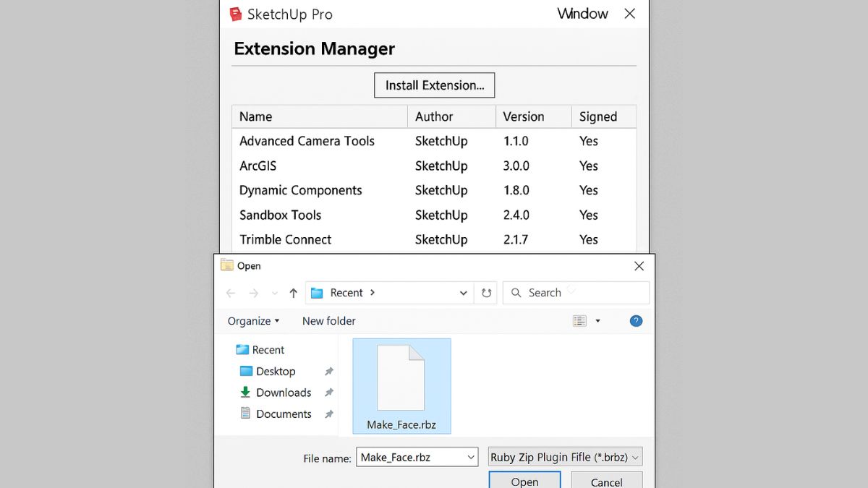Open the view options dropdown arrow
Screen dimensions: 868x488
pos(597,321)
